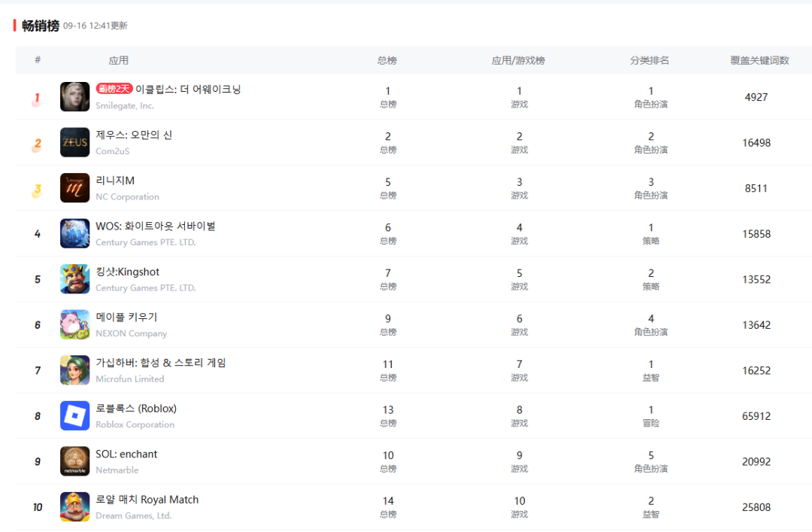Click the 分类排名 column header
The width and height of the screenshot is (812, 532).
[x=650, y=61]
